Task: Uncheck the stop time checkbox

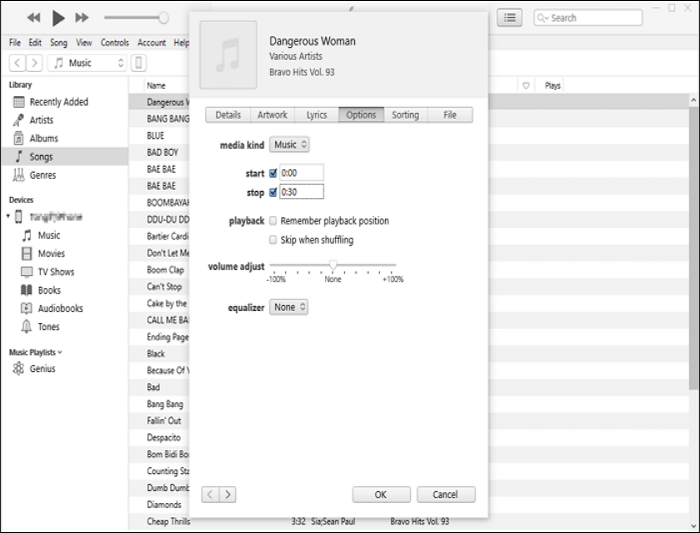Action: [273, 192]
